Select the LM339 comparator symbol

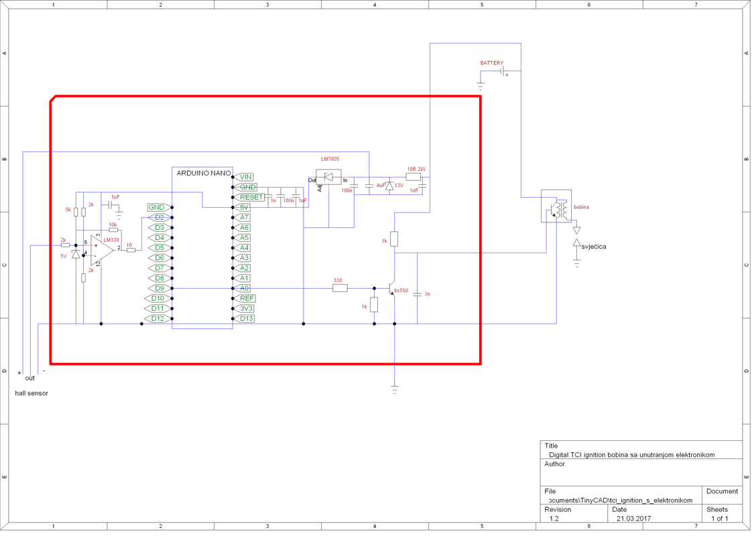click(x=102, y=251)
